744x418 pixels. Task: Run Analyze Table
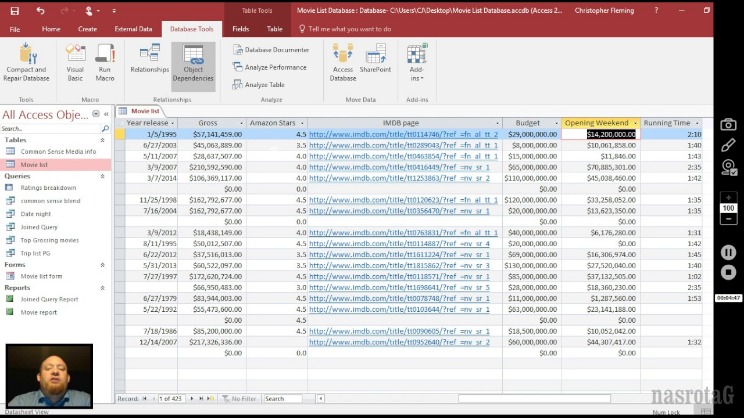tap(259, 84)
